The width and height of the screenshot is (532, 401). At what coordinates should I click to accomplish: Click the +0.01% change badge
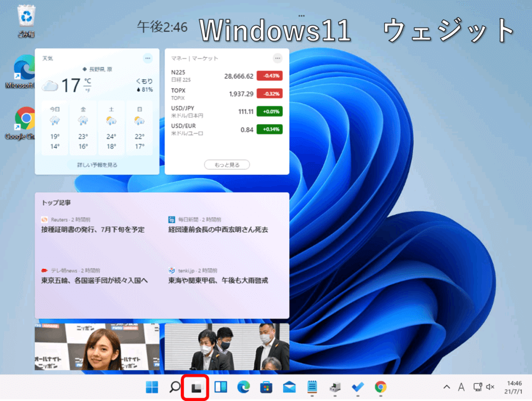tap(270, 111)
